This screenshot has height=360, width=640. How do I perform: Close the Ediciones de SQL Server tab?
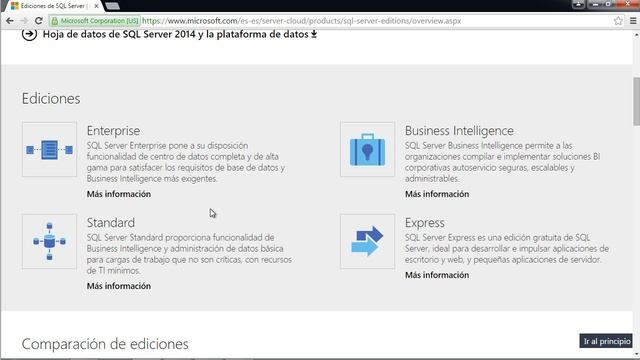click(x=96, y=6)
